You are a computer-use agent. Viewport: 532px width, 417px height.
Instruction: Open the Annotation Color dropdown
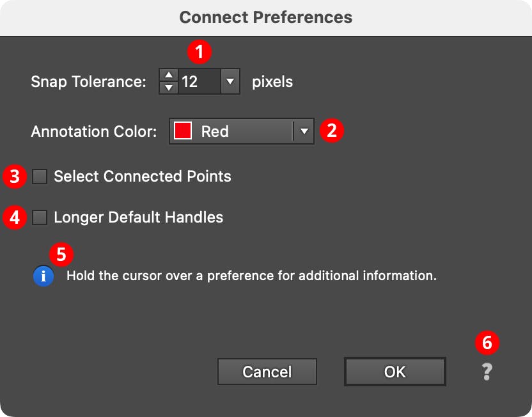tap(304, 130)
